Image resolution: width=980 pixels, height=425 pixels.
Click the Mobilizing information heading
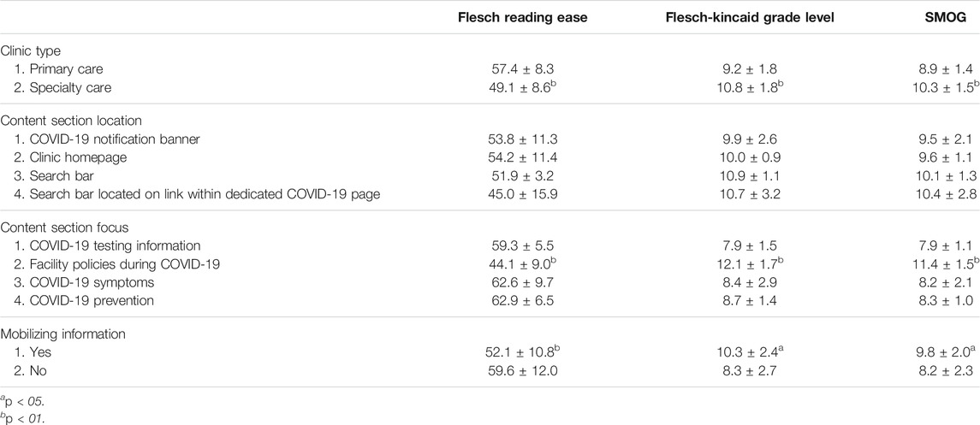(63, 334)
